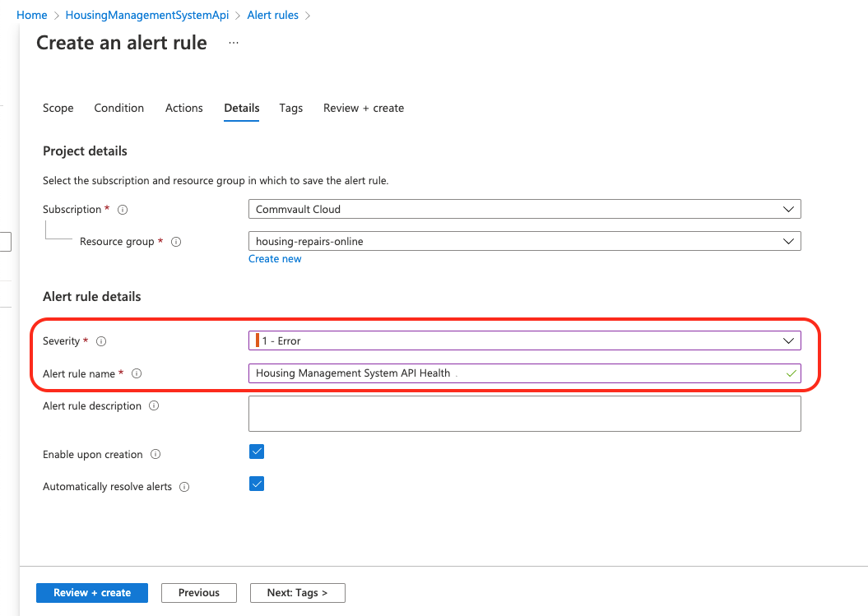Select the Details tab
The height and width of the screenshot is (616, 868).
click(241, 108)
